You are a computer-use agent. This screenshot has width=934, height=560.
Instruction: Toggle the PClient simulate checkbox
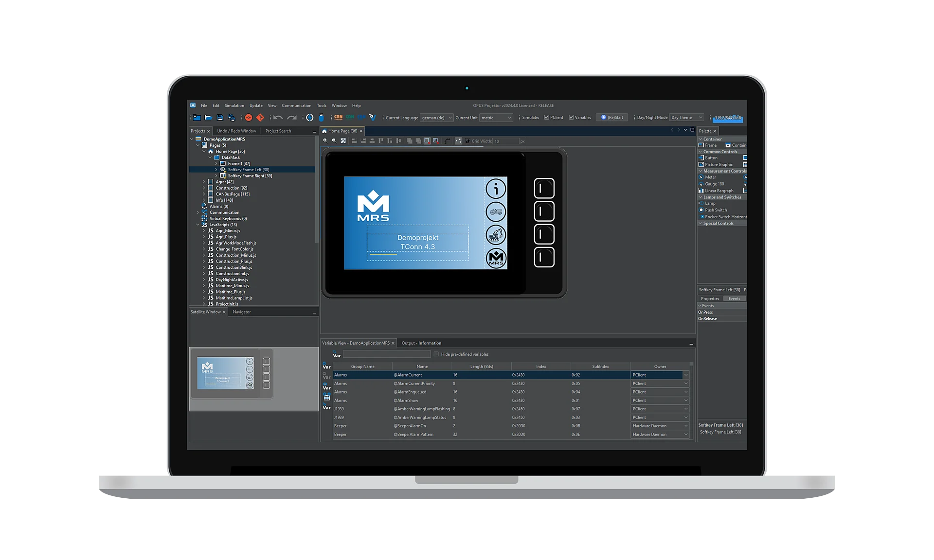point(546,118)
